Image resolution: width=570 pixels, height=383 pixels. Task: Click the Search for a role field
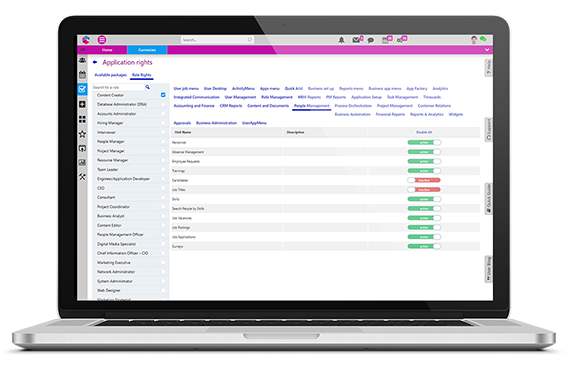tap(118, 87)
